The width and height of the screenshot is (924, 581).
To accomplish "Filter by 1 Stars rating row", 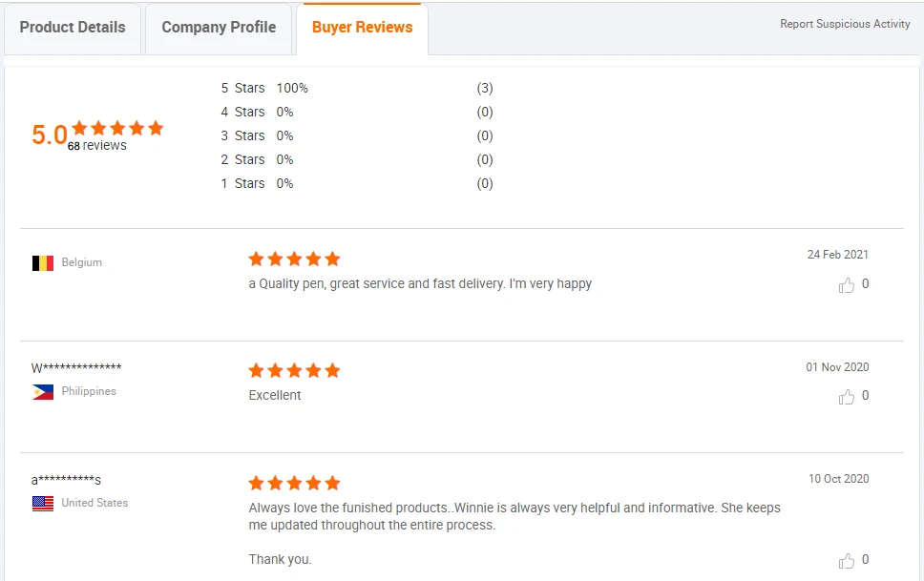I will click(243, 183).
